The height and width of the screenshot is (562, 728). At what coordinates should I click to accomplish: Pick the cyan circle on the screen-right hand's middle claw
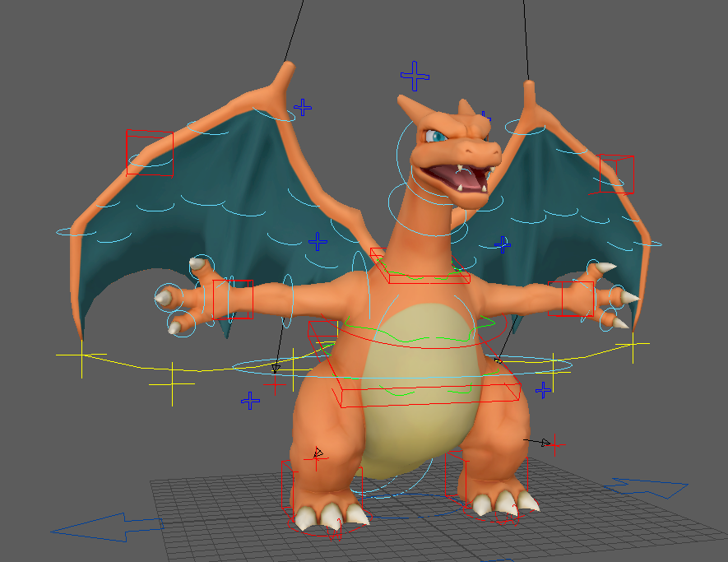coord(618,297)
